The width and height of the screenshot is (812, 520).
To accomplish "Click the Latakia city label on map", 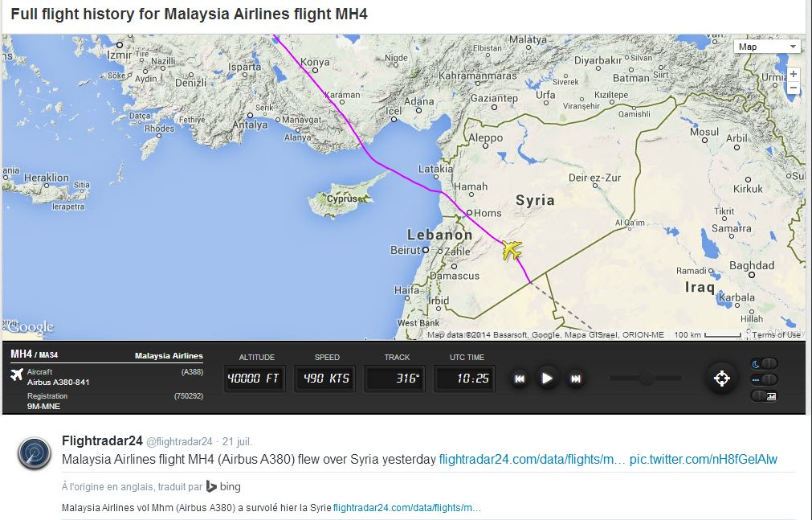I will 435,169.
